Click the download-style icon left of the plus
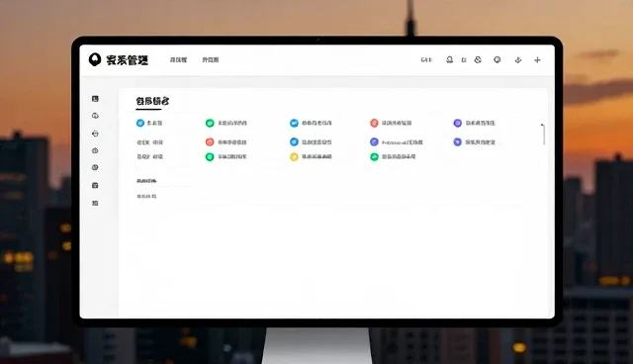The image size is (633, 364). pyautogui.click(x=518, y=60)
